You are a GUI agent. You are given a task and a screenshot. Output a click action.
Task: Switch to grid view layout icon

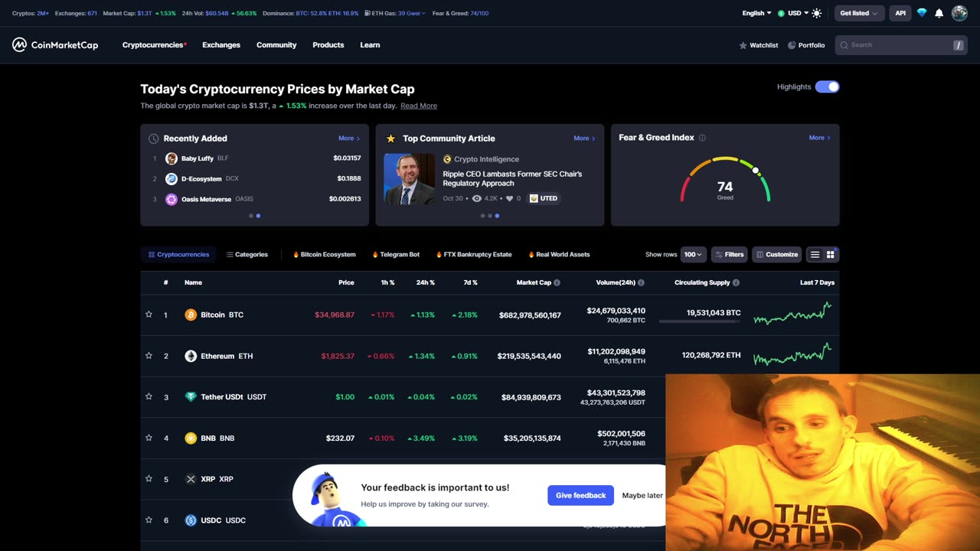(x=830, y=255)
